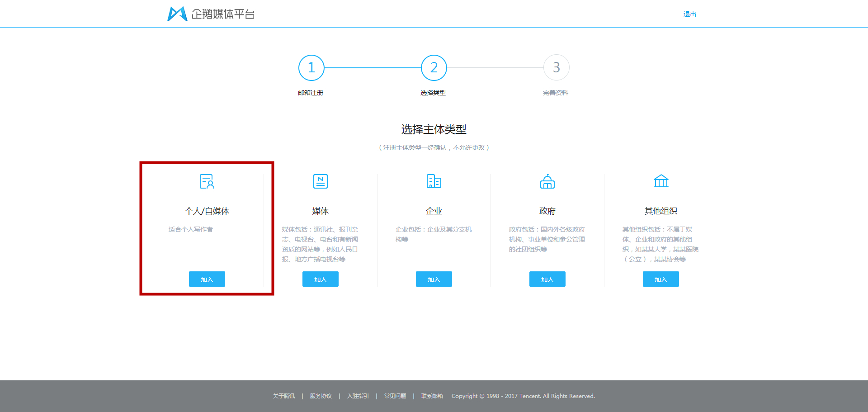The image size is (868, 412).
Task: Open the 常见问题 footer link
Action: [x=394, y=396]
